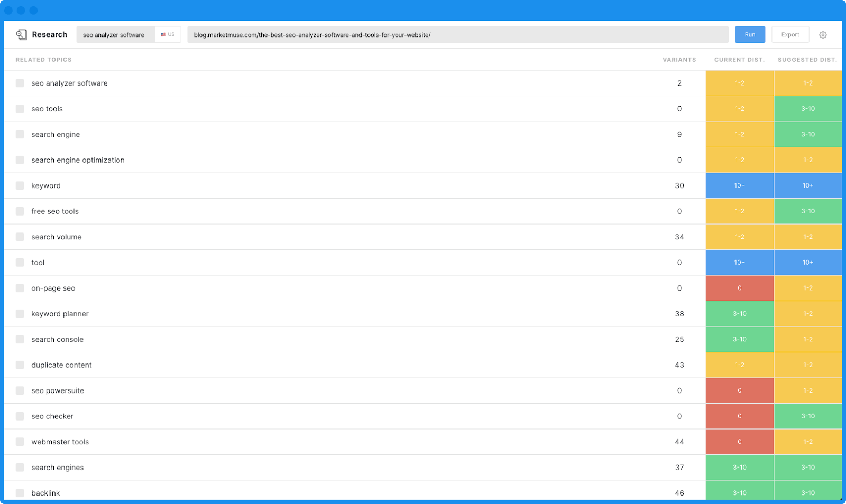Tick the seo tools row checkbox

click(20, 109)
